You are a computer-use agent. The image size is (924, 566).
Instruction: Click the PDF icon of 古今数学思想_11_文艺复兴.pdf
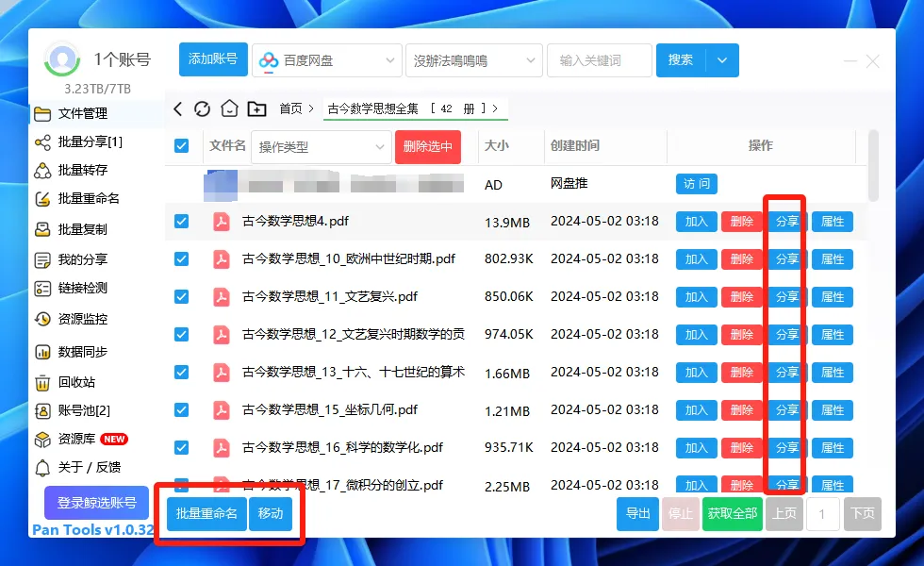(x=222, y=297)
